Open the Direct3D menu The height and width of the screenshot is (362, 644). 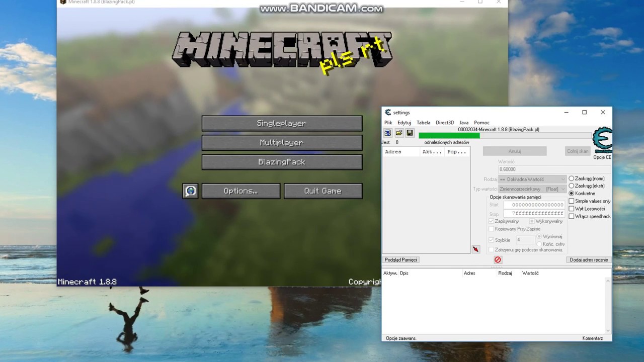point(445,123)
